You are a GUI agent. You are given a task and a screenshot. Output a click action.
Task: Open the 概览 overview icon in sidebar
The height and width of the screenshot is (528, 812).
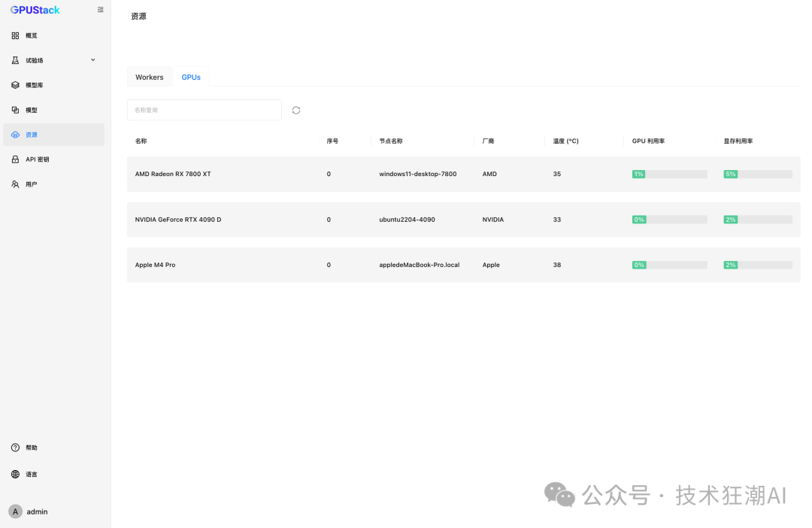tap(15, 36)
